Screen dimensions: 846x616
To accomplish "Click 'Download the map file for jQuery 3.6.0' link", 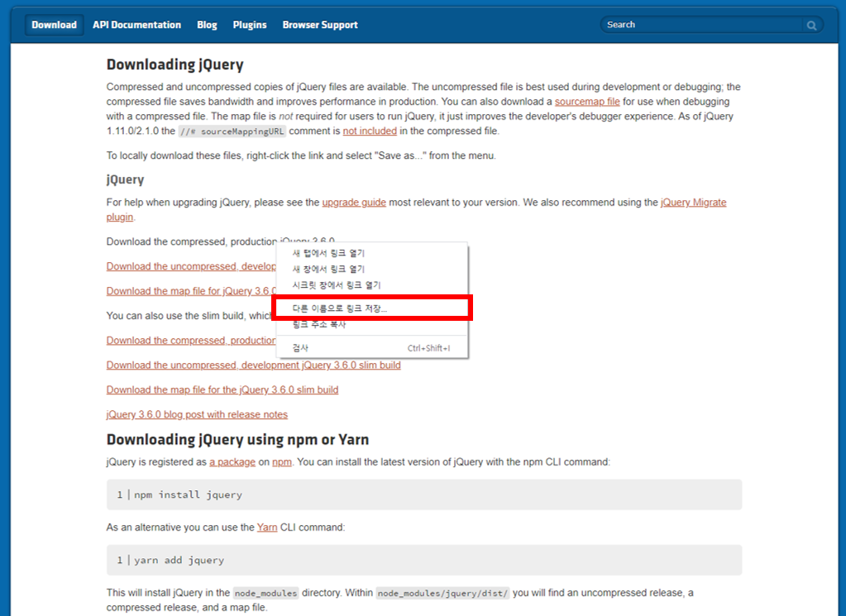I will pos(191,291).
